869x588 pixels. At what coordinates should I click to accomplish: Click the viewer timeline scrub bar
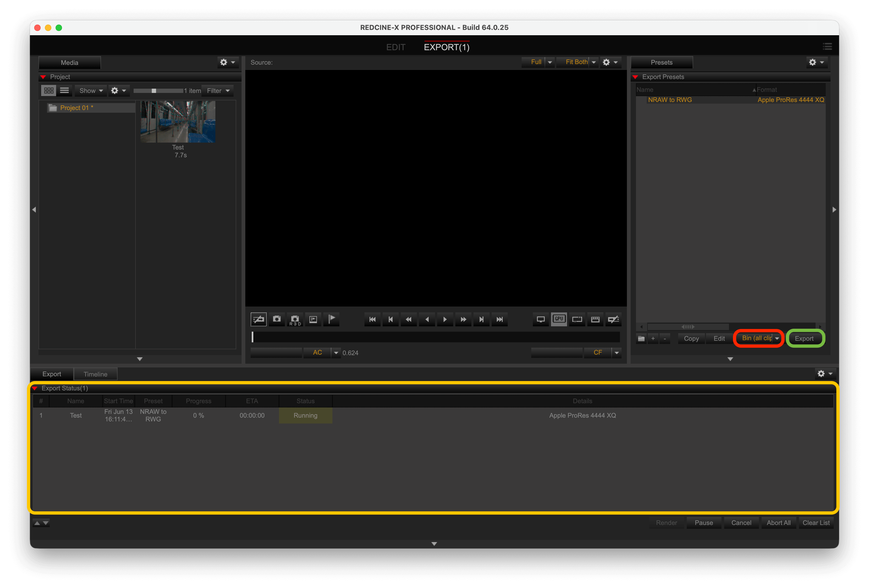click(436, 337)
